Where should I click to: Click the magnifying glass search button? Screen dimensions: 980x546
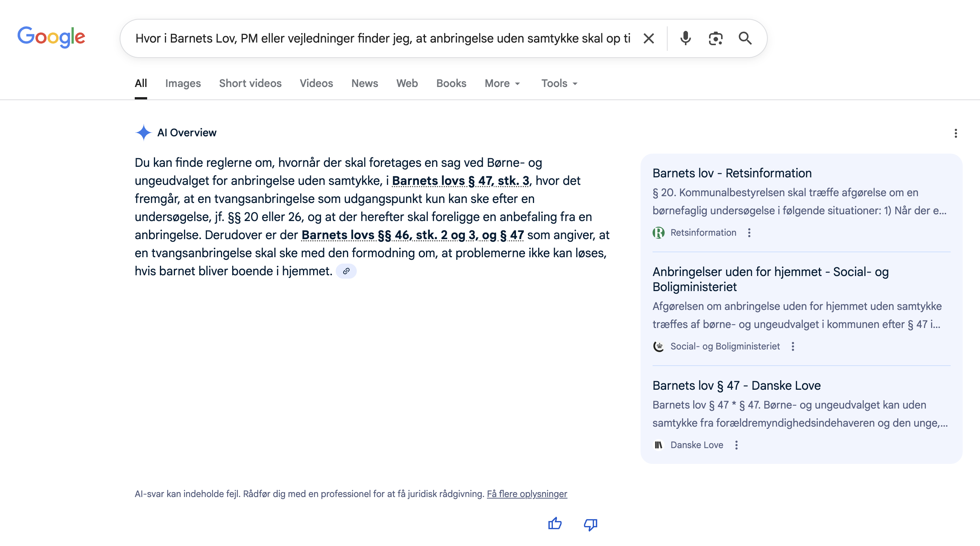point(745,38)
